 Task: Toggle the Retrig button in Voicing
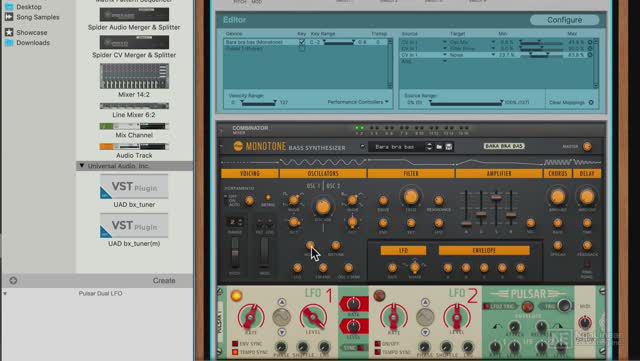[268, 198]
